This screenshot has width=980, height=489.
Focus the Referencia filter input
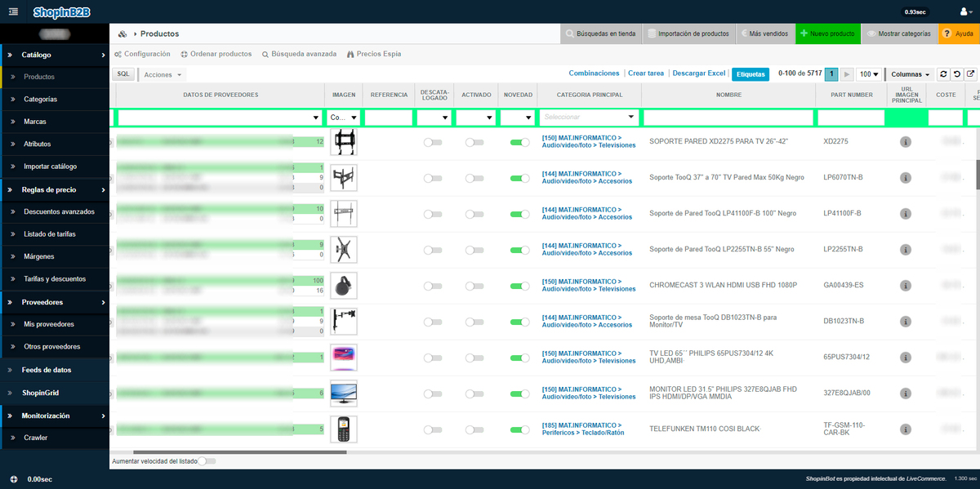389,118
